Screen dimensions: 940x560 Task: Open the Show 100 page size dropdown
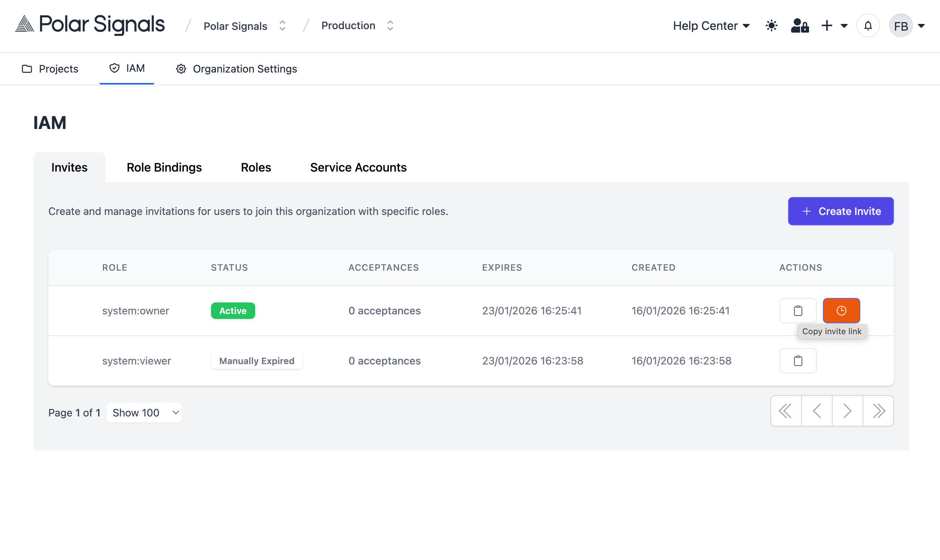144,412
